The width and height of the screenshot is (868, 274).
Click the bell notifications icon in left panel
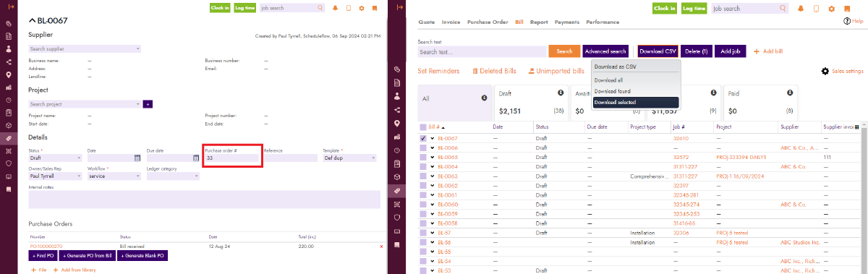(x=335, y=9)
